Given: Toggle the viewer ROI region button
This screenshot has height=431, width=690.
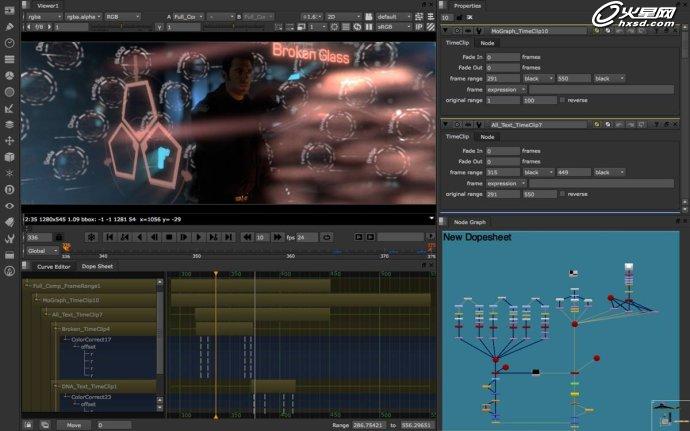Looking at the screenshot, I should pyautogui.click(x=290, y=27).
